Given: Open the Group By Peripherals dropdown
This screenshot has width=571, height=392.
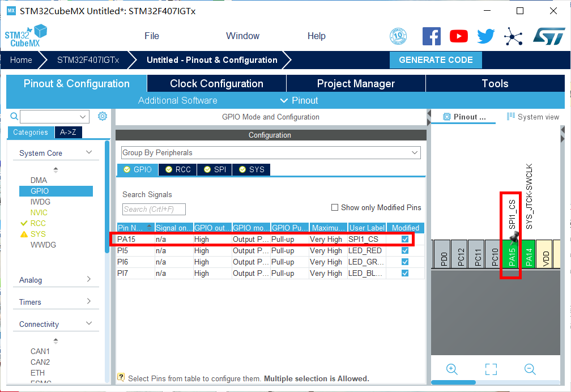Looking at the screenshot, I should coord(271,152).
